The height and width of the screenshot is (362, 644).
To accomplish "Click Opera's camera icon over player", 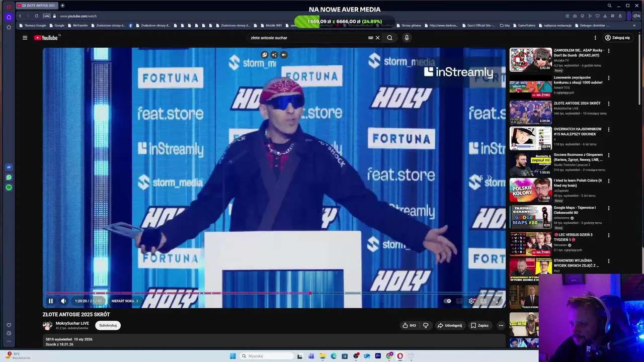I will click(x=284, y=55).
